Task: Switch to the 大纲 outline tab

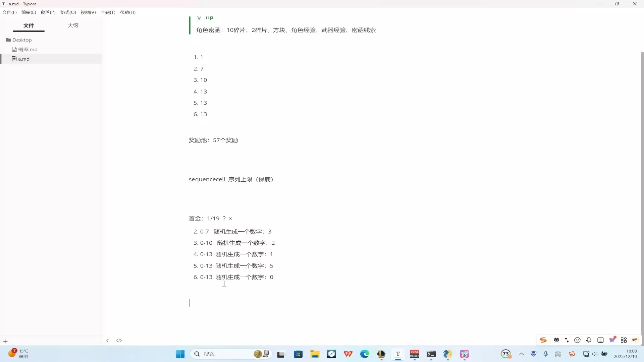Action: point(73,25)
